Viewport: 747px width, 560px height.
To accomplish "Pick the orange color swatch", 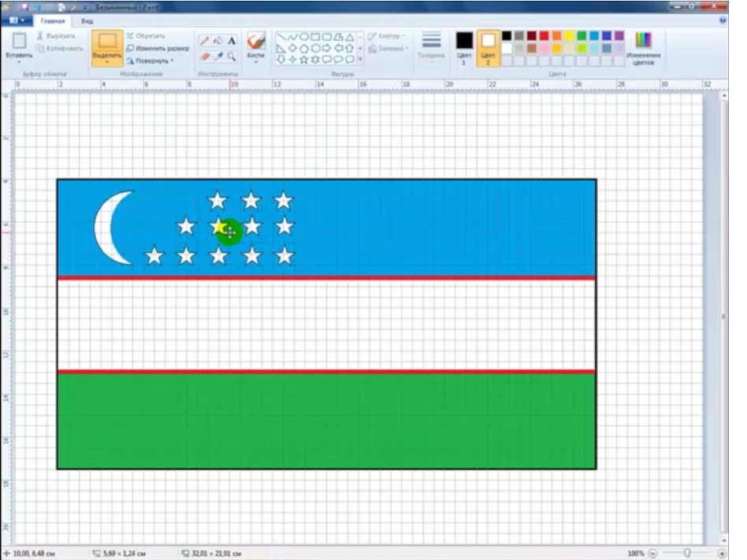I will pyautogui.click(x=556, y=35).
